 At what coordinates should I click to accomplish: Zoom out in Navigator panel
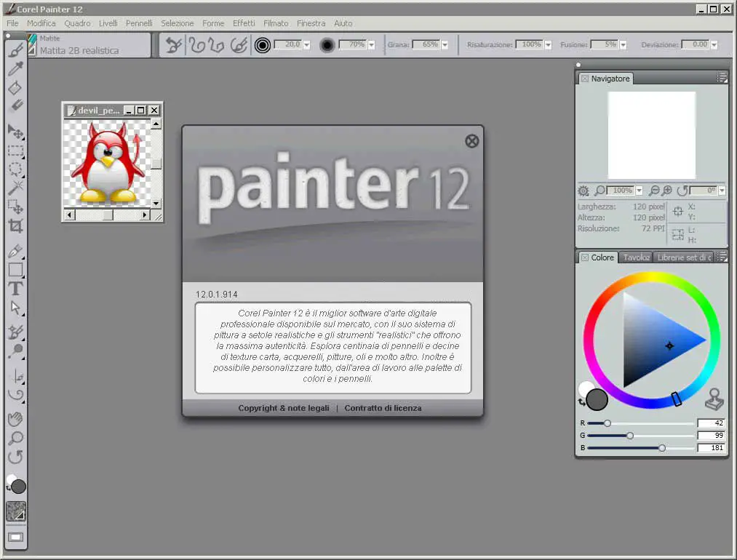point(654,191)
